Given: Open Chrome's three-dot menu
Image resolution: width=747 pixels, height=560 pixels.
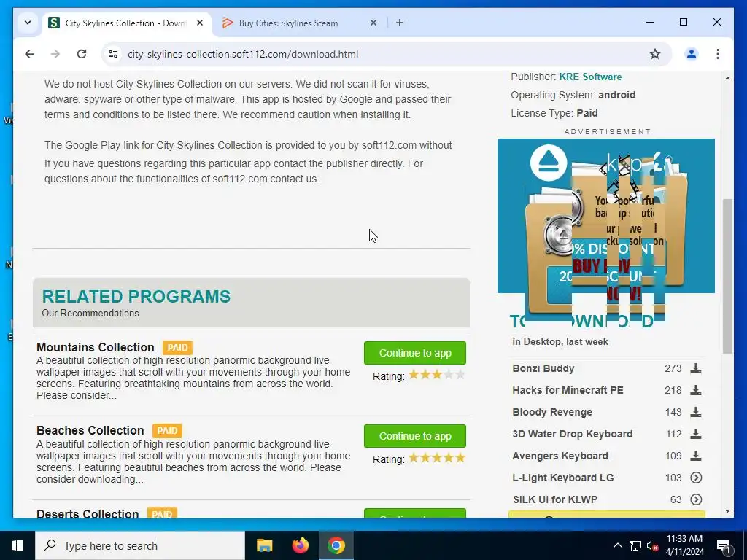Looking at the screenshot, I should (x=718, y=54).
